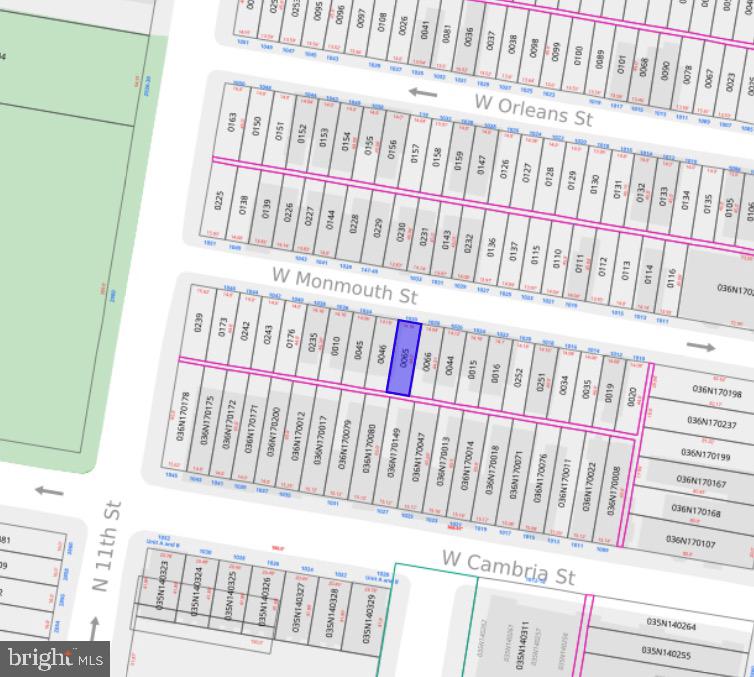Image resolution: width=754 pixels, height=677 pixels.
Task: Click the Bright MLS logo watermark
Action: (55, 657)
